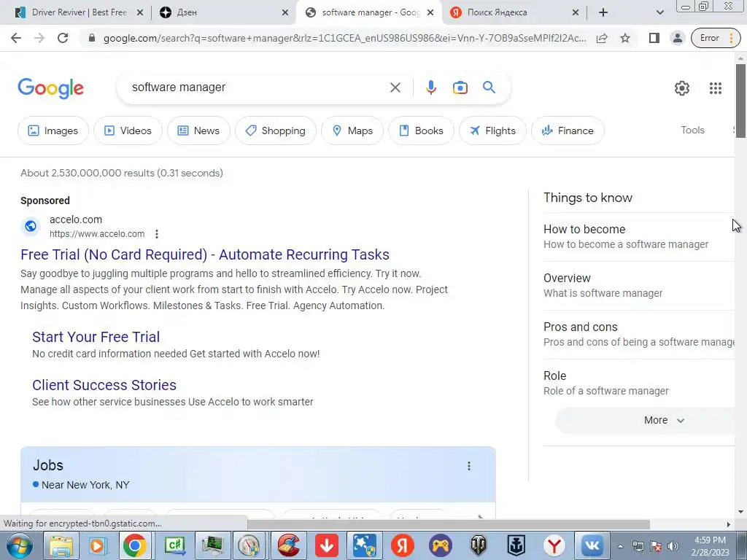
Task: Expand the Role of a software manager item
Action: pos(638,384)
